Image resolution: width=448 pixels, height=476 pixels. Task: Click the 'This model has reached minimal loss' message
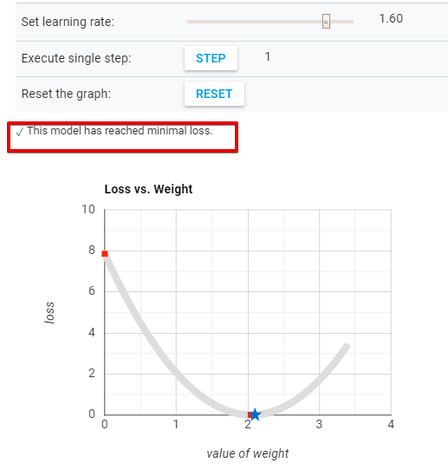(120, 131)
